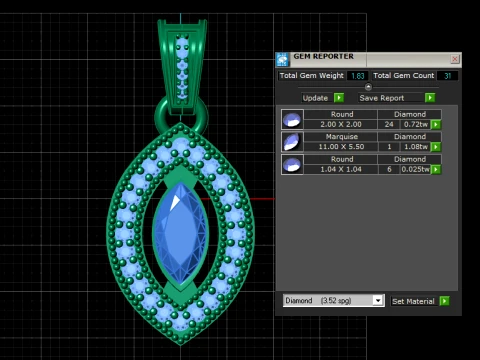The height and width of the screenshot is (360, 480).
Task: Click the '1.04 X 1.04' size cell
Action: coord(341,169)
